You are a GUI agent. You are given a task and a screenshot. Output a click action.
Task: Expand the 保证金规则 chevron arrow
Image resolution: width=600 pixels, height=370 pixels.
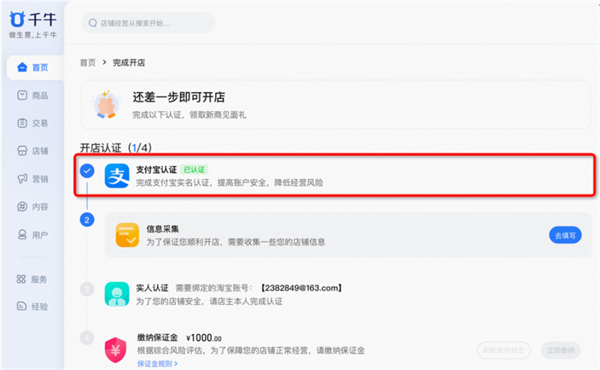pyautogui.click(x=176, y=363)
